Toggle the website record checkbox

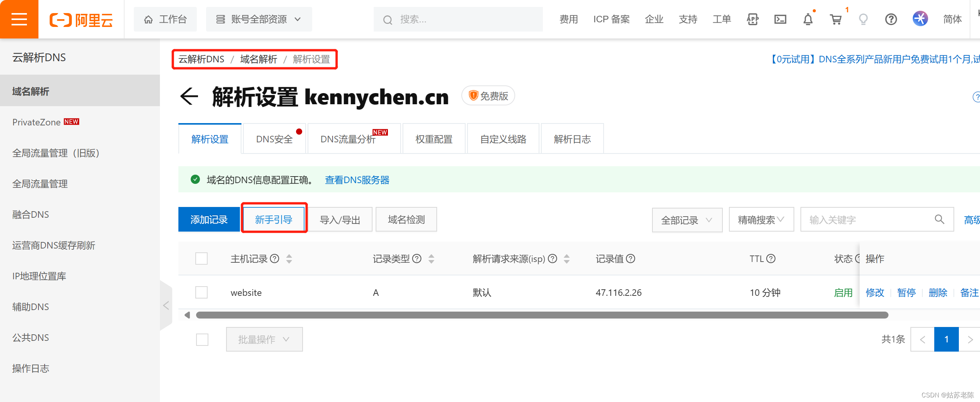coord(201,292)
